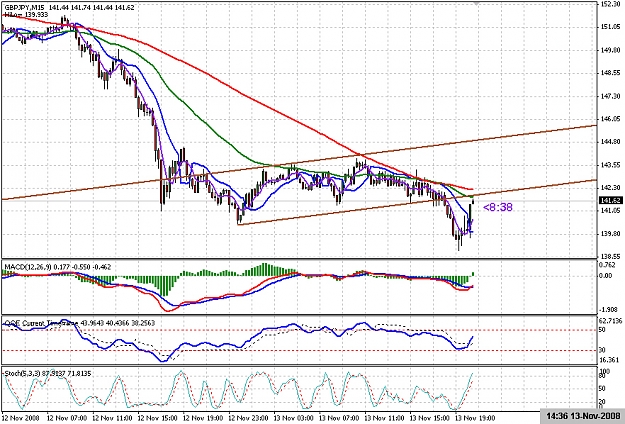Image resolution: width=625 pixels, height=424 pixels.
Task: Select the HiLow 139.933 indicator label
Action: coord(26,14)
